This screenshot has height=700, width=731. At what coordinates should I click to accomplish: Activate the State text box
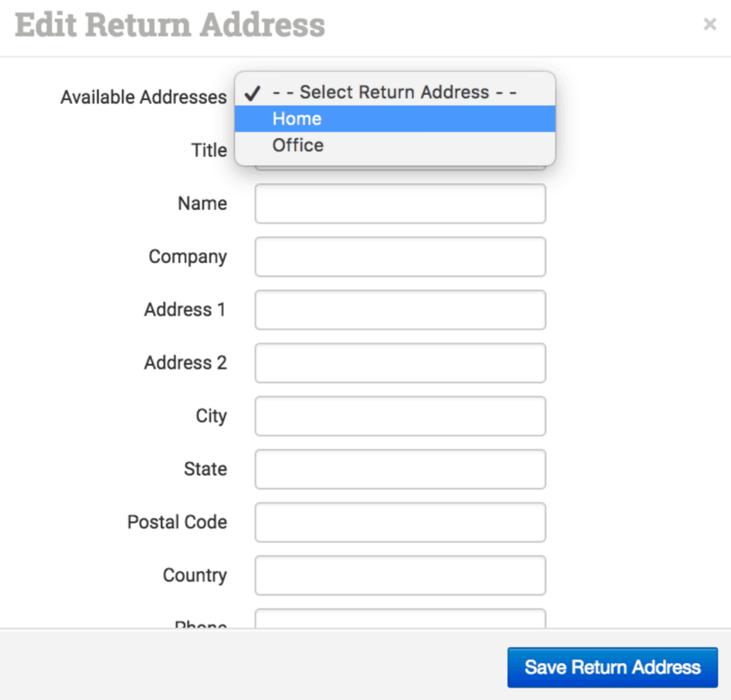400,469
